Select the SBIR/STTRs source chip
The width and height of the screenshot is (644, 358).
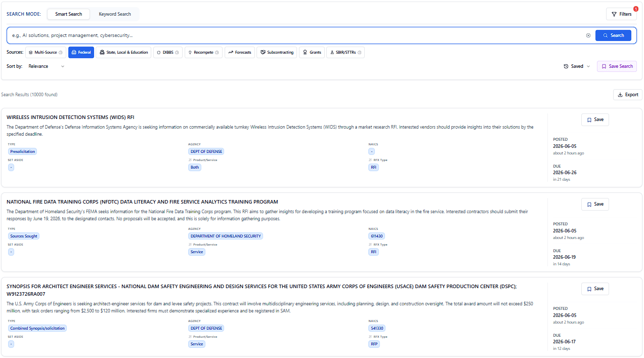pyautogui.click(x=346, y=53)
